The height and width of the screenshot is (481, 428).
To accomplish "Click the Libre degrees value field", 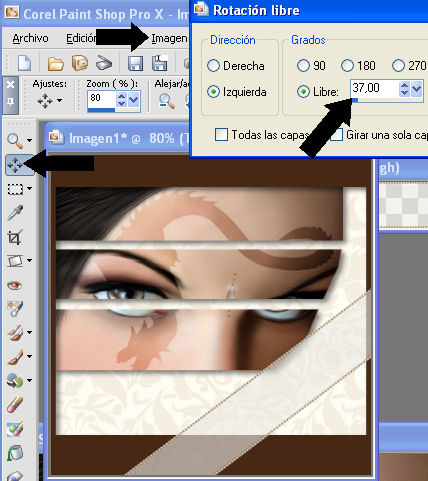I will [374, 89].
